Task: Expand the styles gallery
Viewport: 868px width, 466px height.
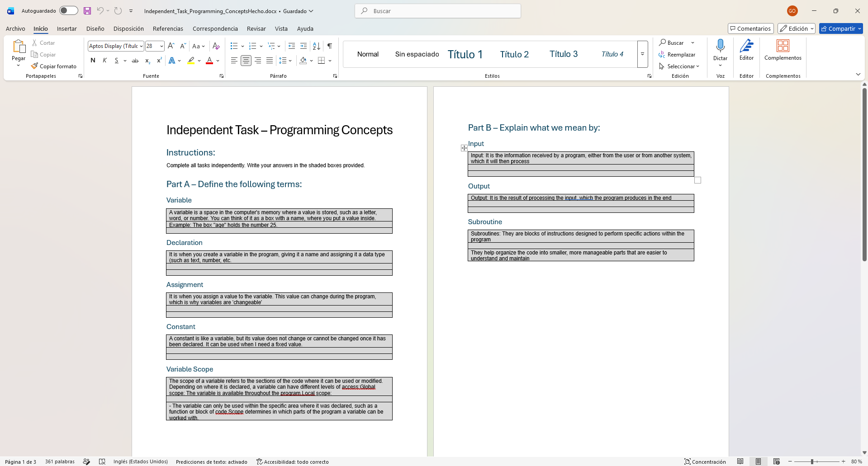Action: click(x=642, y=54)
